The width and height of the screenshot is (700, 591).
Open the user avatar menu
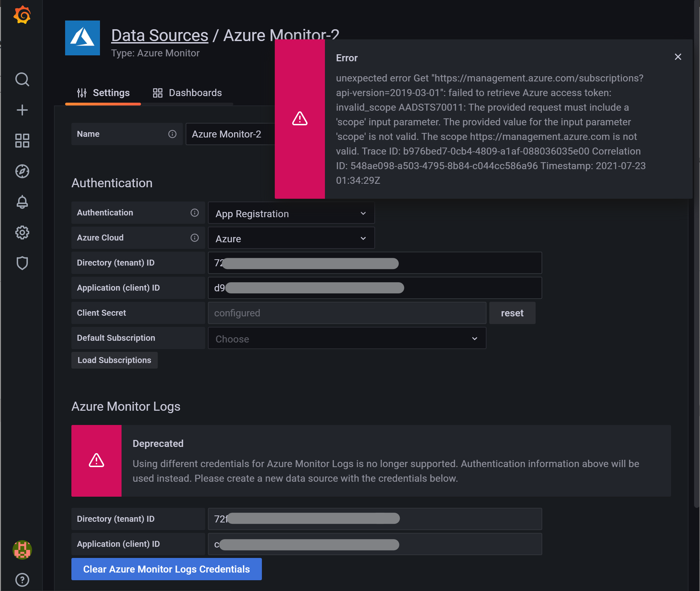point(22,550)
